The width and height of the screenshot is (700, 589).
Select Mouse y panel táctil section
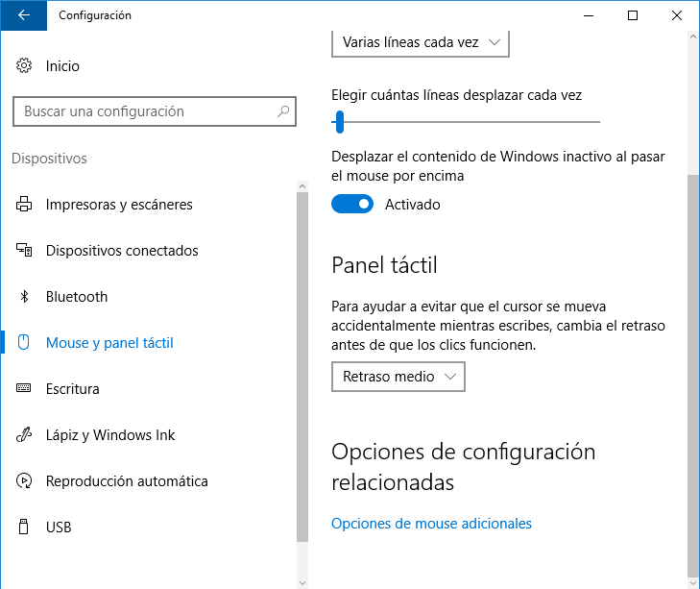pyautogui.click(x=109, y=343)
